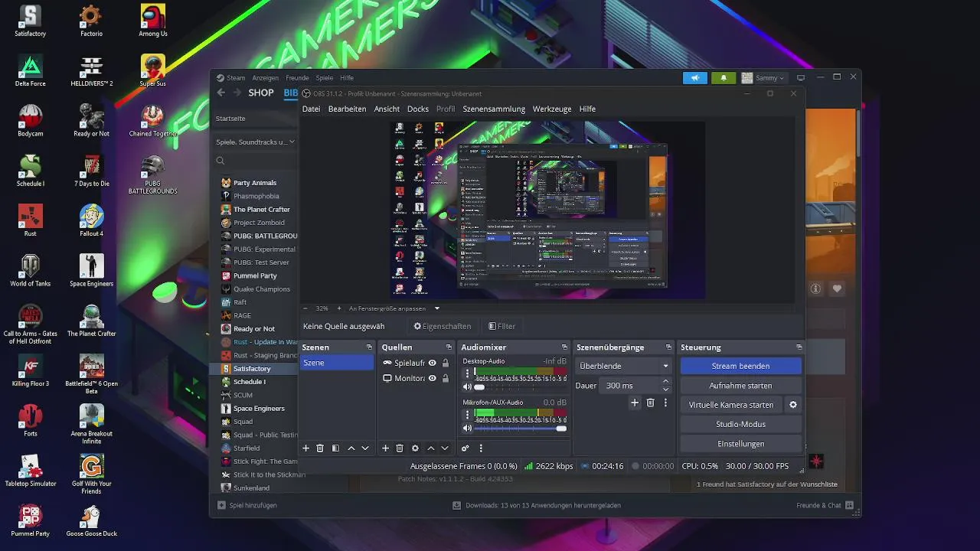This screenshot has height=551, width=980.
Task: Open source properties gear in Quellen dock
Action: point(415,448)
